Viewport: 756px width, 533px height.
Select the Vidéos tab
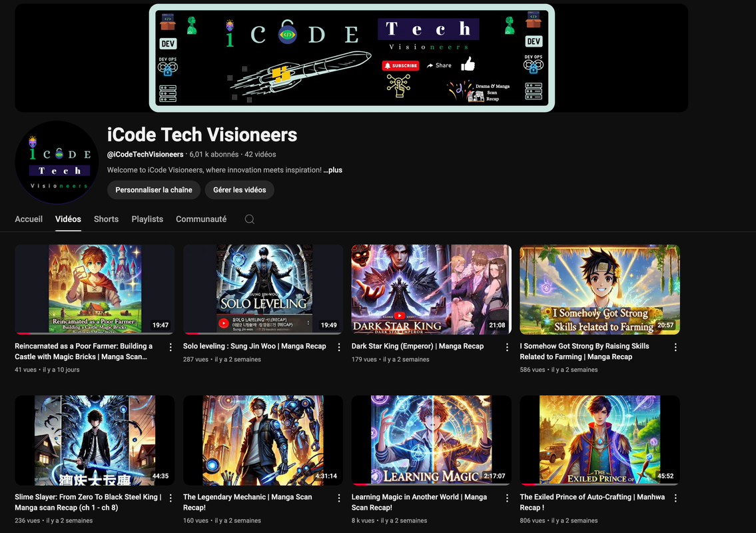68,219
